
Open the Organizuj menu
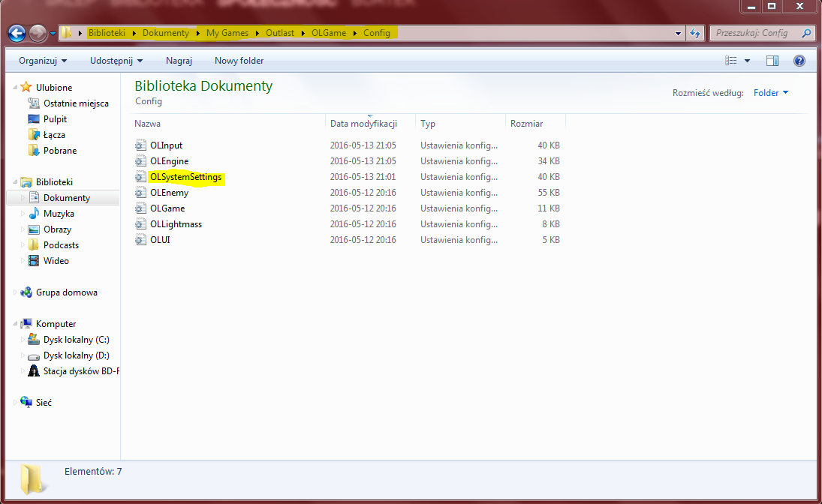(43, 61)
